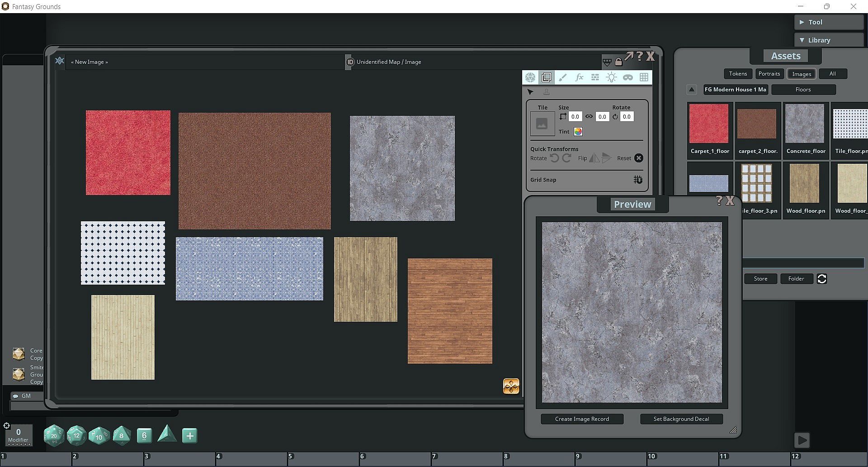The image size is (868, 467).
Task: Open the FX effects tool
Action: point(579,77)
